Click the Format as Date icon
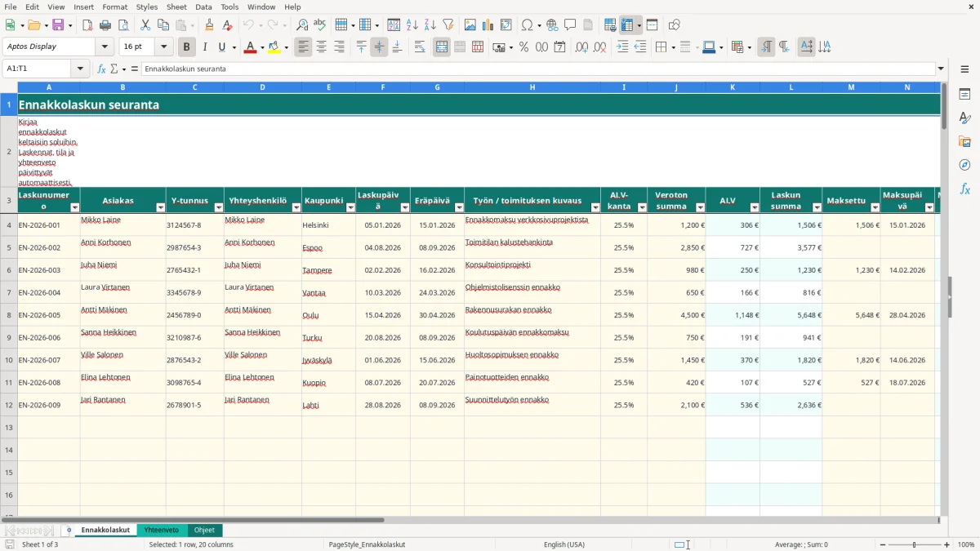Image resolution: width=980 pixels, height=551 pixels. 559,47
